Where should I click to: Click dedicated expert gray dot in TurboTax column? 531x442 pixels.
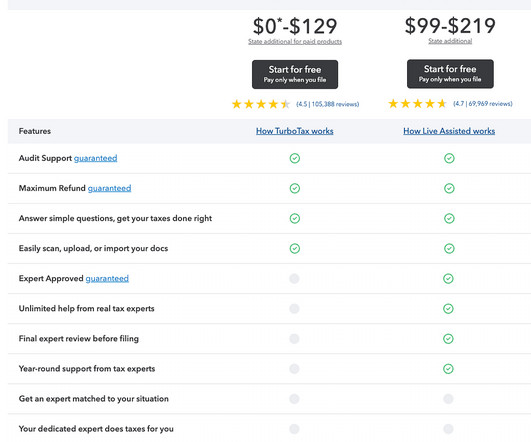pos(294,429)
